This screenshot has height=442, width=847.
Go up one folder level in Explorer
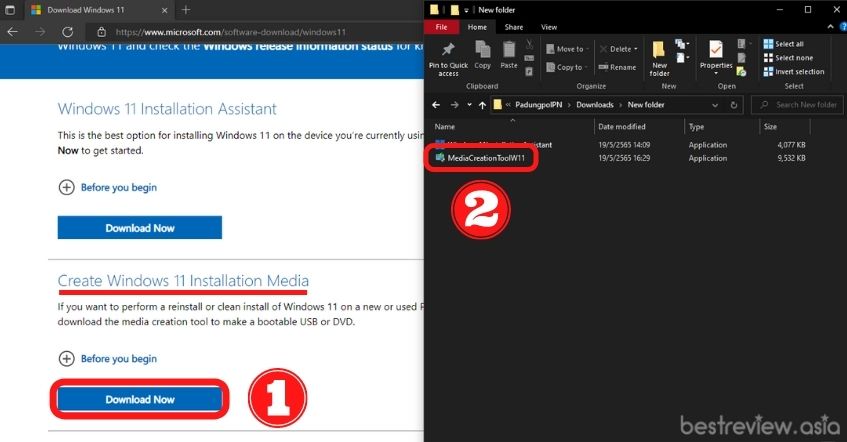coord(482,105)
